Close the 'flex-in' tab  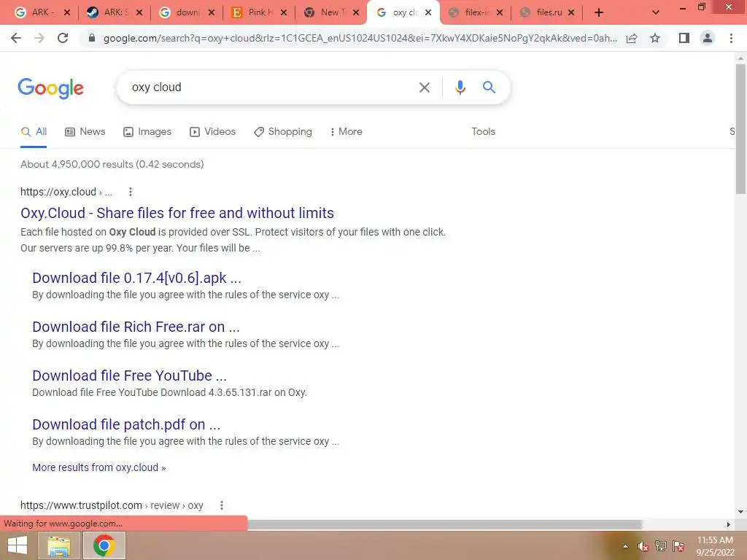pos(499,13)
